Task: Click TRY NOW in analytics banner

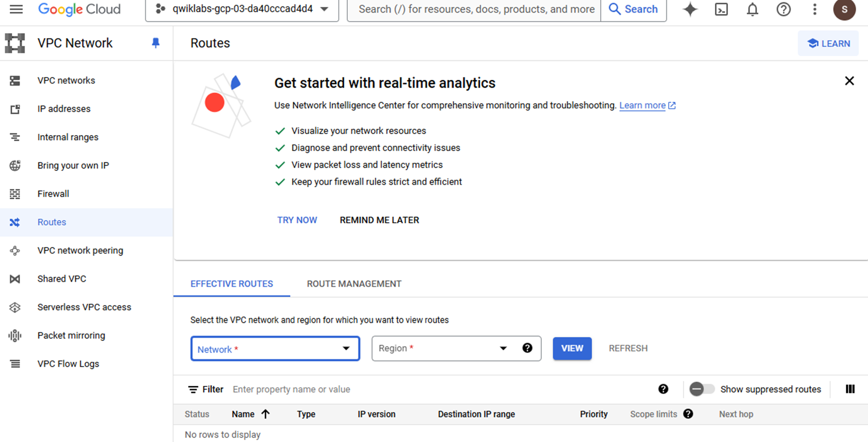Action: point(297,220)
